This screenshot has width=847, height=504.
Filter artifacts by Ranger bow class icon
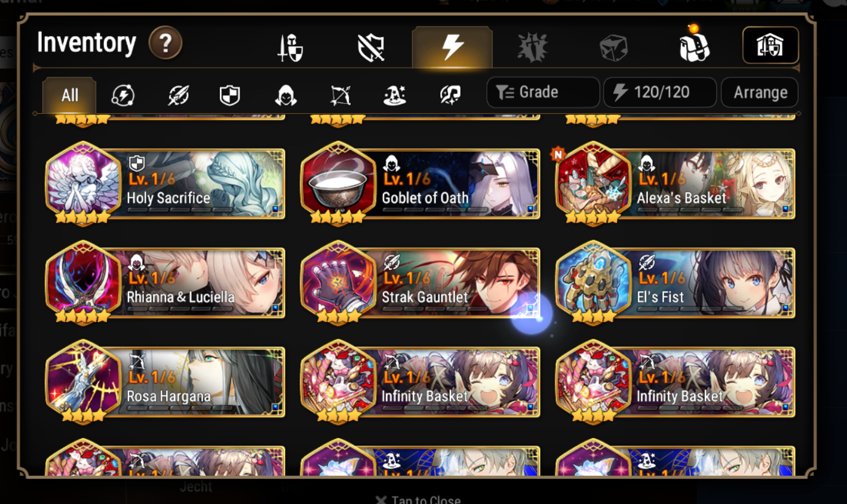(x=340, y=95)
